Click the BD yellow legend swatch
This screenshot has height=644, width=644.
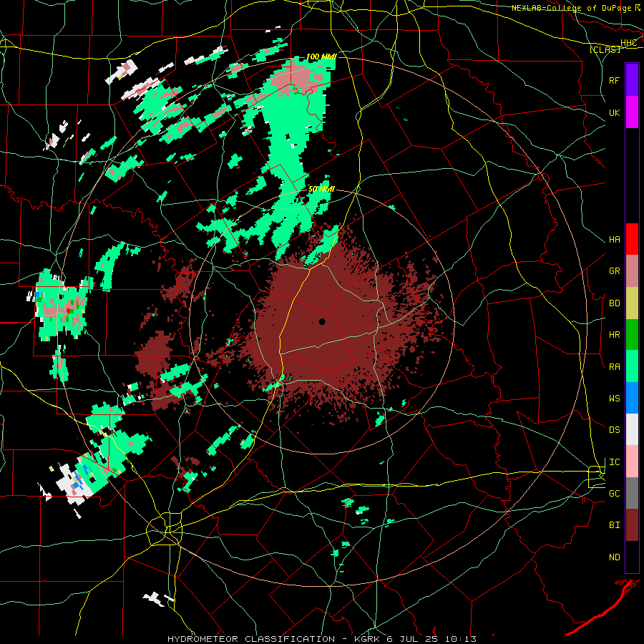tap(632, 303)
